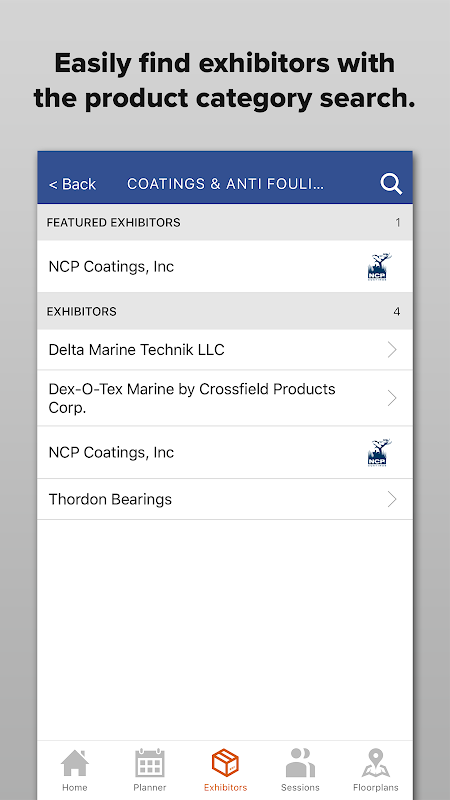Tap the Featured Exhibitors section header
450x800 pixels.
coord(224,222)
